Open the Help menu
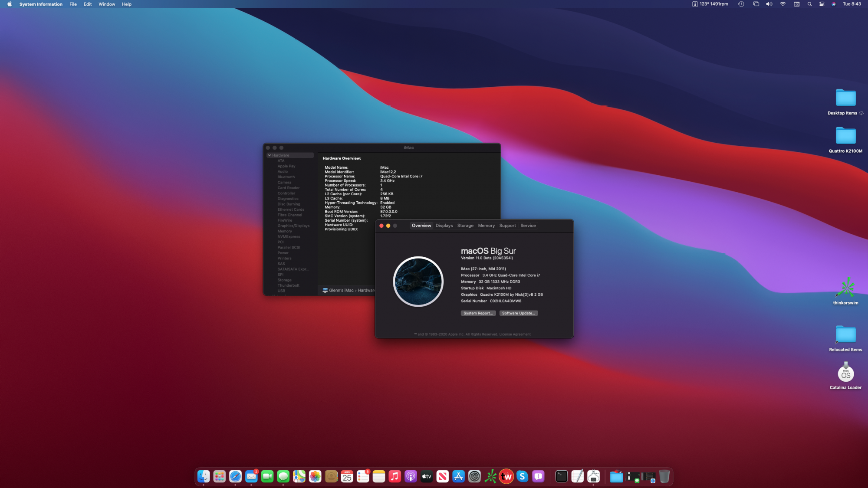 pyautogui.click(x=127, y=4)
